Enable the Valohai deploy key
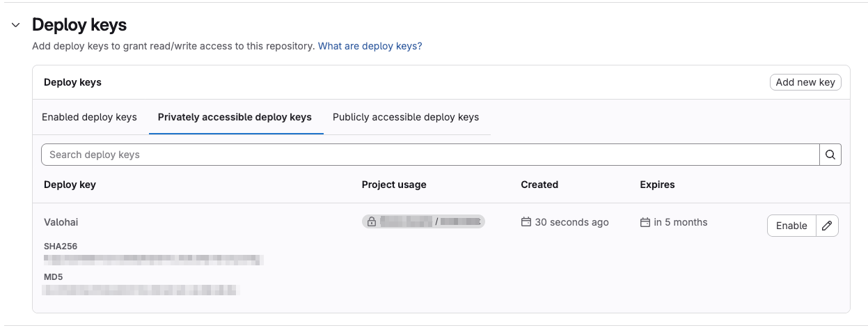Viewport: 868px width, 328px height. (x=791, y=226)
